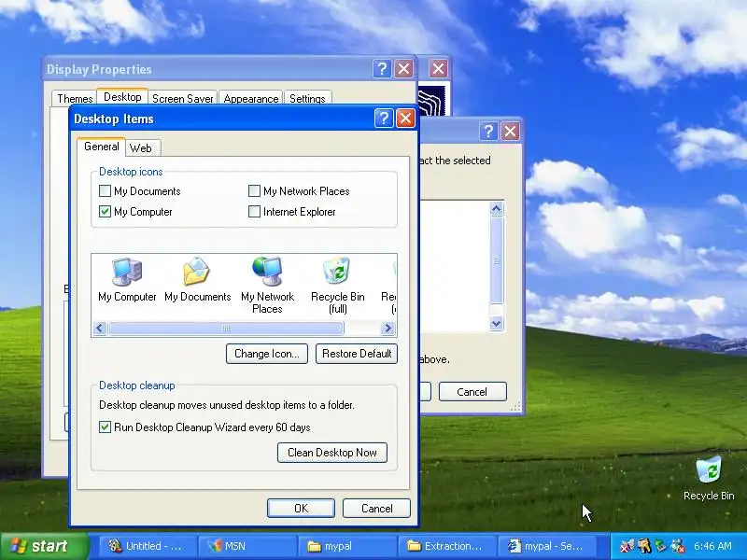This screenshot has height=560, width=747.
Task: Click the third system tray icon with the green arrow
Action: [x=661, y=546]
